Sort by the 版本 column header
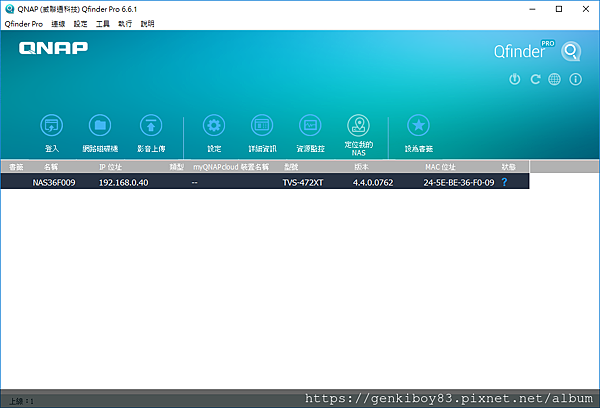 click(x=362, y=167)
